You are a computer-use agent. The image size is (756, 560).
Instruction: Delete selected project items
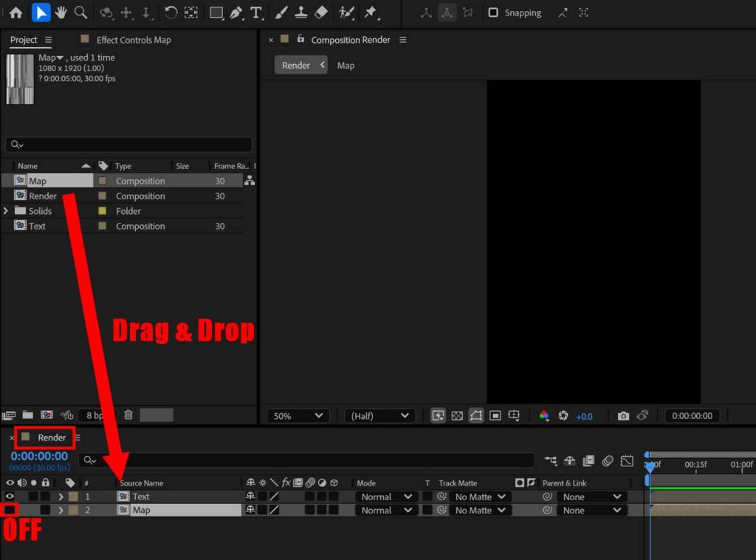(128, 415)
